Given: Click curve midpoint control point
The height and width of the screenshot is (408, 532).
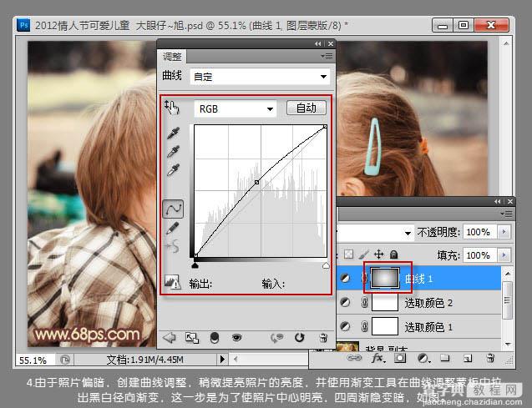Looking at the screenshot, I should 257,183.
